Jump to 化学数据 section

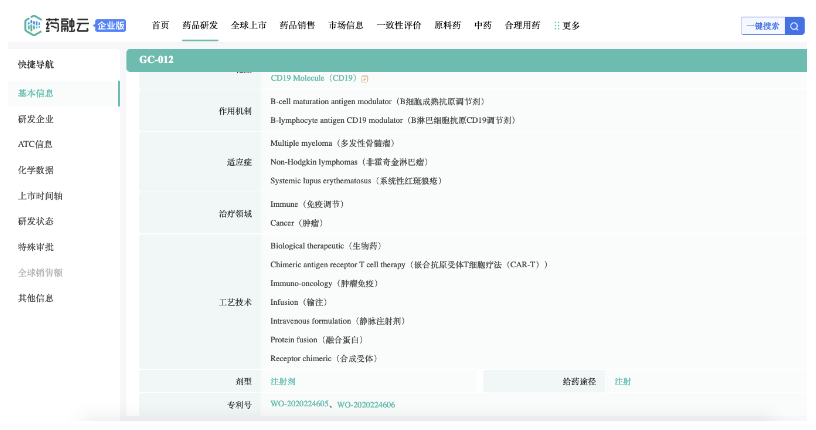click(x=35, y=170)
